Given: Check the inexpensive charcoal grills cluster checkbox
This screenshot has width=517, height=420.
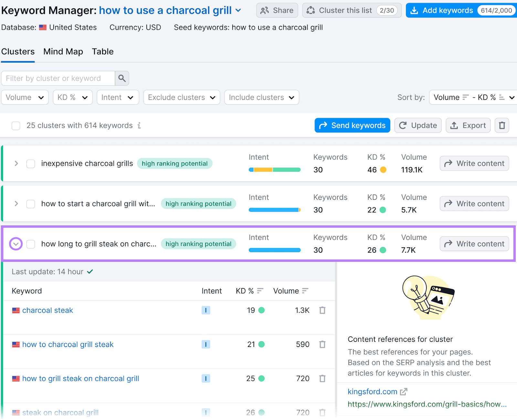Looking at the screenshot, I should 31,163.
